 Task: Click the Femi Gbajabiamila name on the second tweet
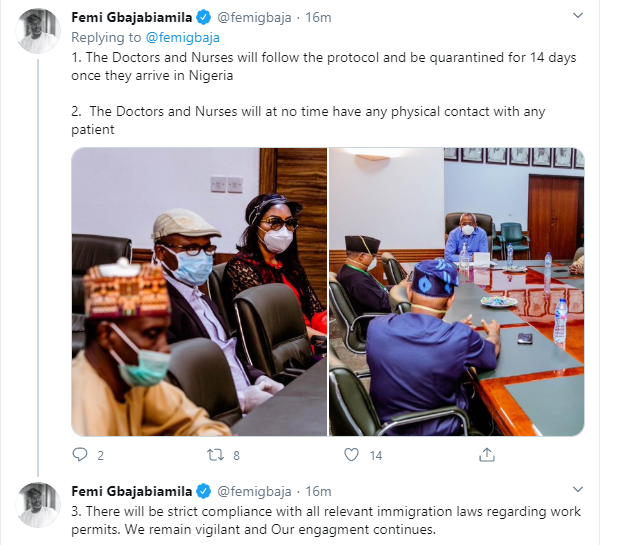click(131, 491)
